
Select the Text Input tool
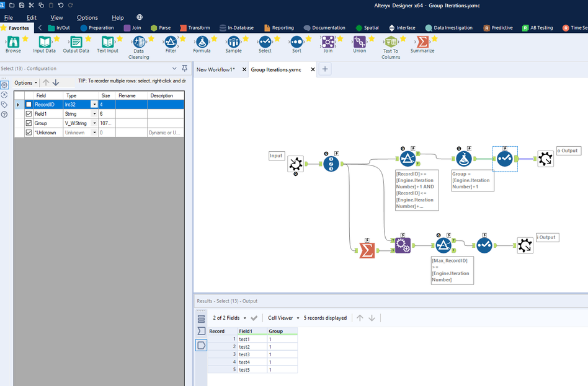(x=108, y=45)
